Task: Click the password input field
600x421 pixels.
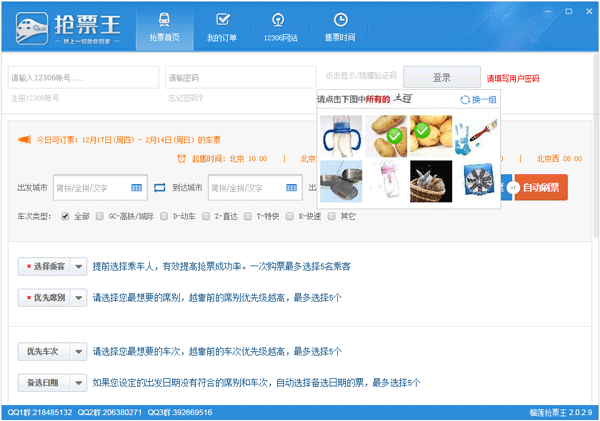Action: 240,78
